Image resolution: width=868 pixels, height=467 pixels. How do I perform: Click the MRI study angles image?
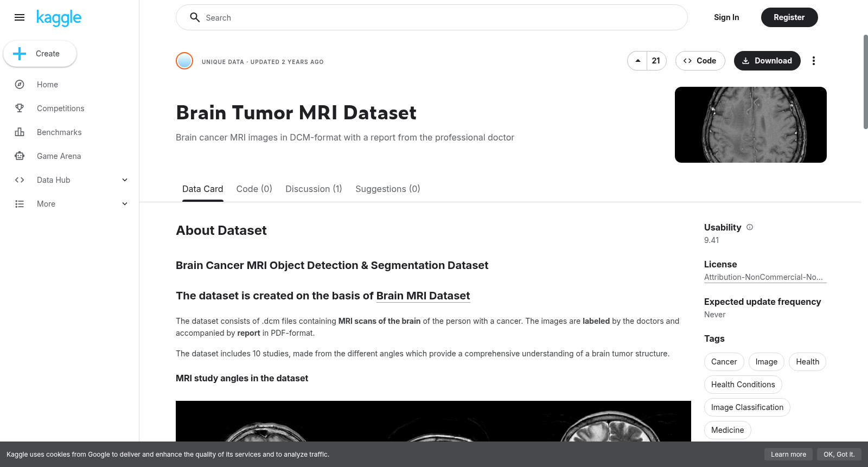(x=433, y=421)
